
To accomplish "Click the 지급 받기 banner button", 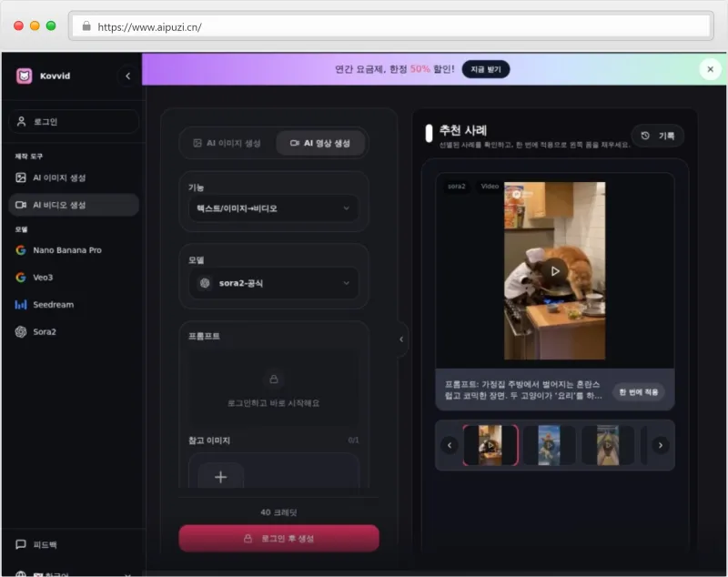I will point(487,69).
